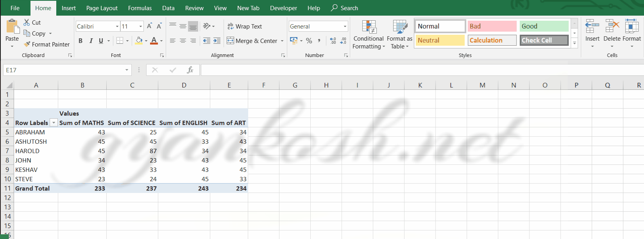Increase decimal places
644x239 pixels.
(x=333, y=41)
